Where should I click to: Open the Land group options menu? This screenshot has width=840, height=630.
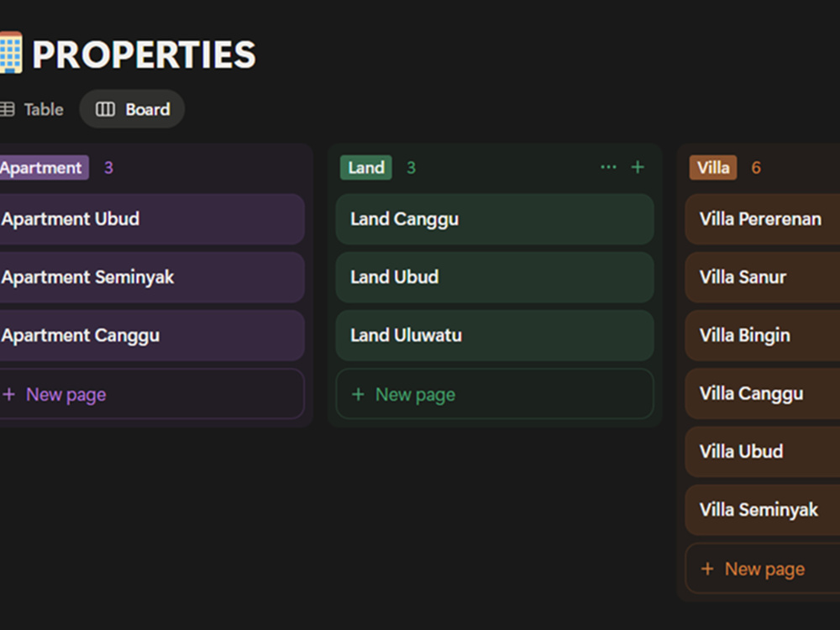(x=608, y=167)
